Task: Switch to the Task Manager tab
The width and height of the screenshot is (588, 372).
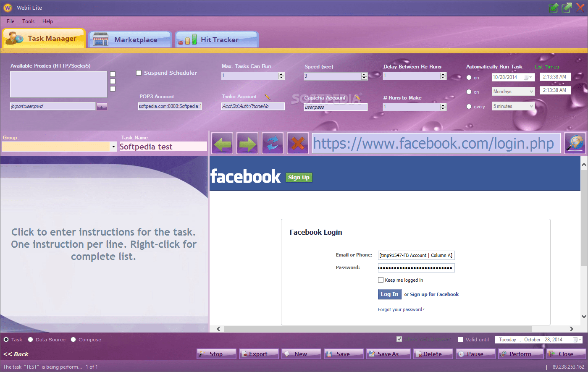Action: click(43, 38)
